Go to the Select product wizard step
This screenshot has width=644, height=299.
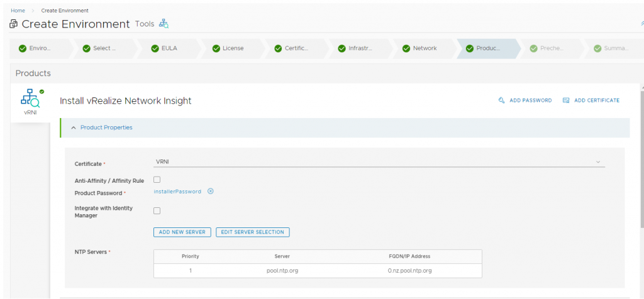(104, 48)
